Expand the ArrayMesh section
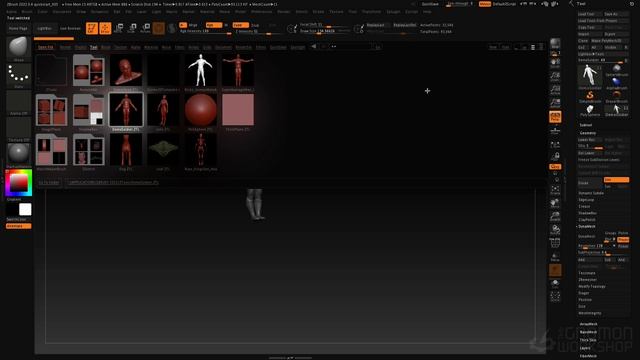The image size is (640, 360). 589,324
